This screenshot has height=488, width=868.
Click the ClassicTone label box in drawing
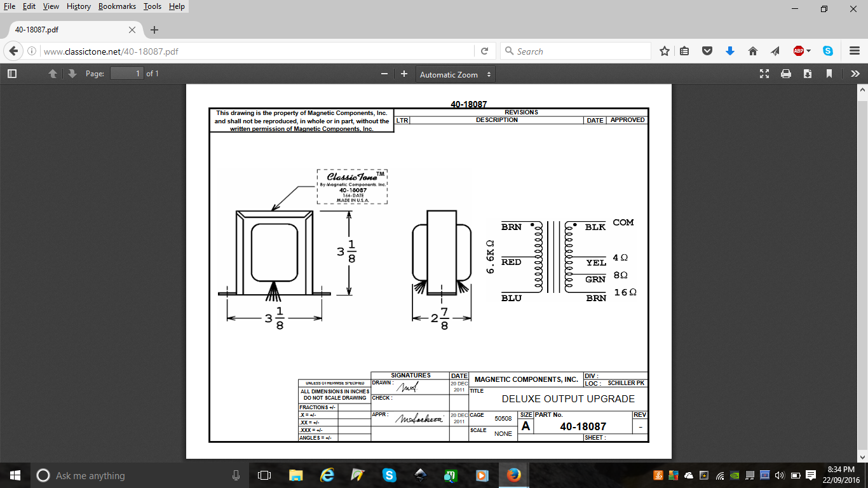point(353,186)
